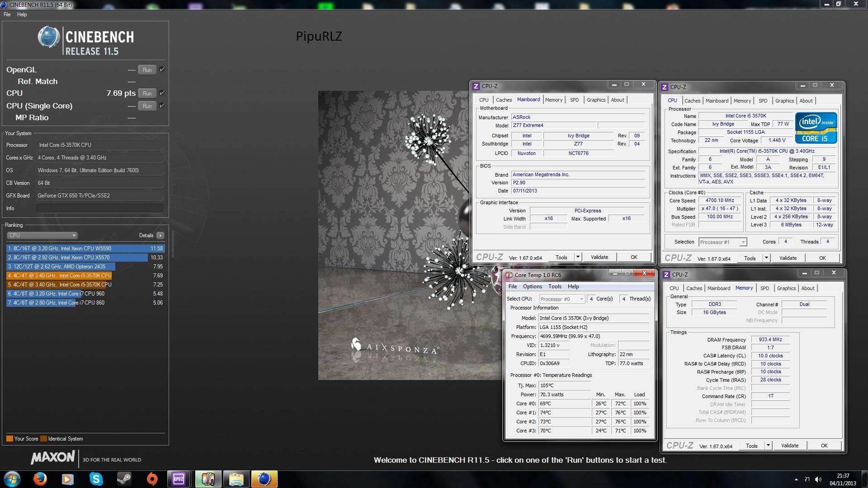Select ranking row Core i7 CPU 960
This screenshot has height=488, width=868.
point(85,294)
